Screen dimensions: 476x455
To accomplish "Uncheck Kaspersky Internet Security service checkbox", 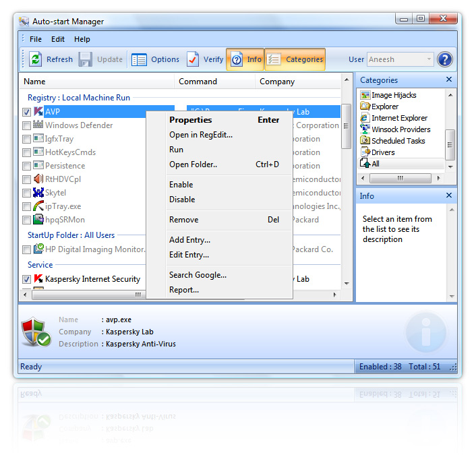I will [x=26, y=279].
